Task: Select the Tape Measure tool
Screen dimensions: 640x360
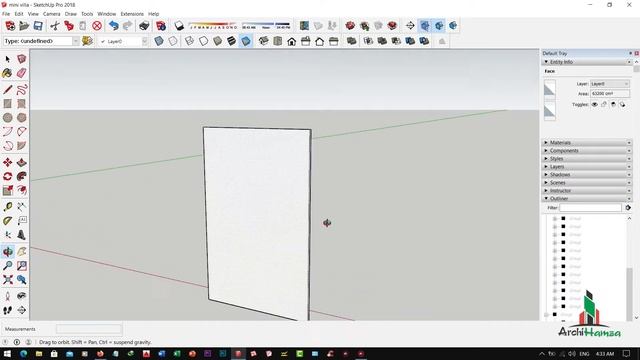Action: [x=7, y=207]
